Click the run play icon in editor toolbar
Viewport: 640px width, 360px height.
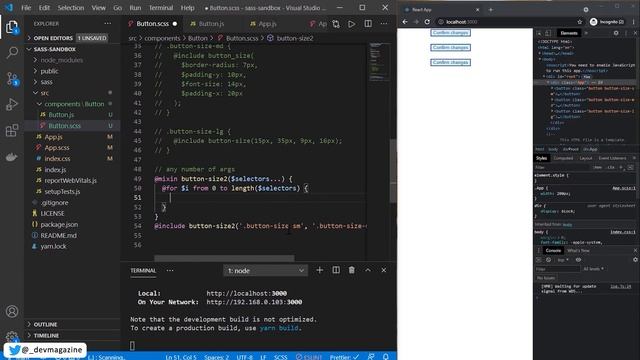[x=351, y=24]
